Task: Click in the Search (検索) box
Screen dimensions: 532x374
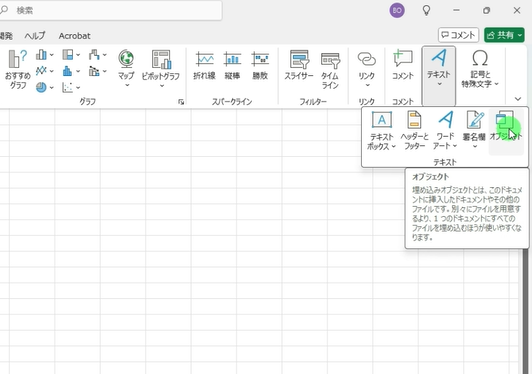Action: coord(111,11)
